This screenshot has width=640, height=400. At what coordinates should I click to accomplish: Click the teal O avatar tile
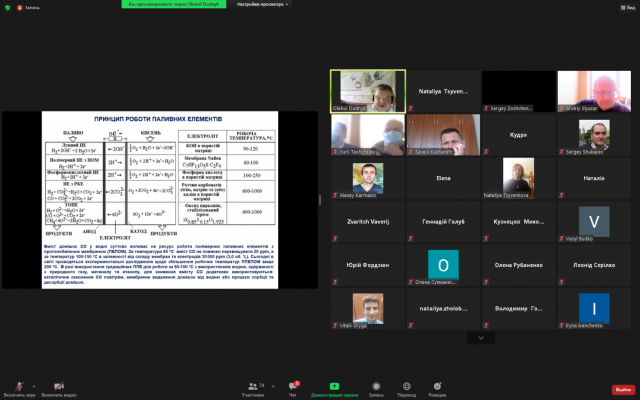(x=443, y=265)
